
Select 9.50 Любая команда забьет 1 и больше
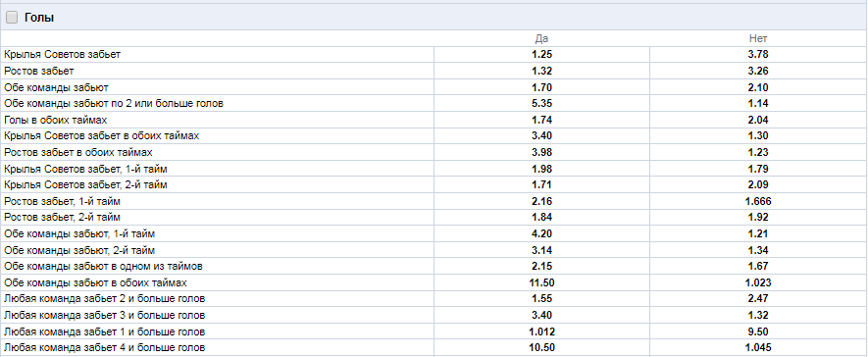758,331
